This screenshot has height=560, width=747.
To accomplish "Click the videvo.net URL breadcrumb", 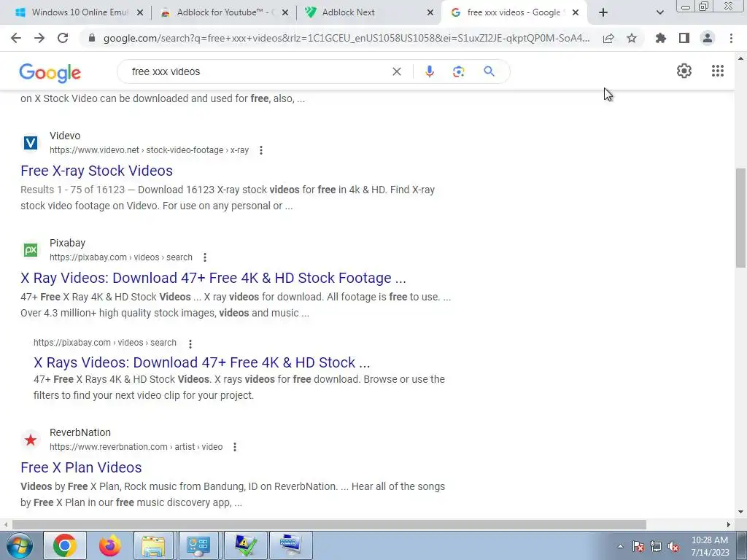I will pos(149,150).
